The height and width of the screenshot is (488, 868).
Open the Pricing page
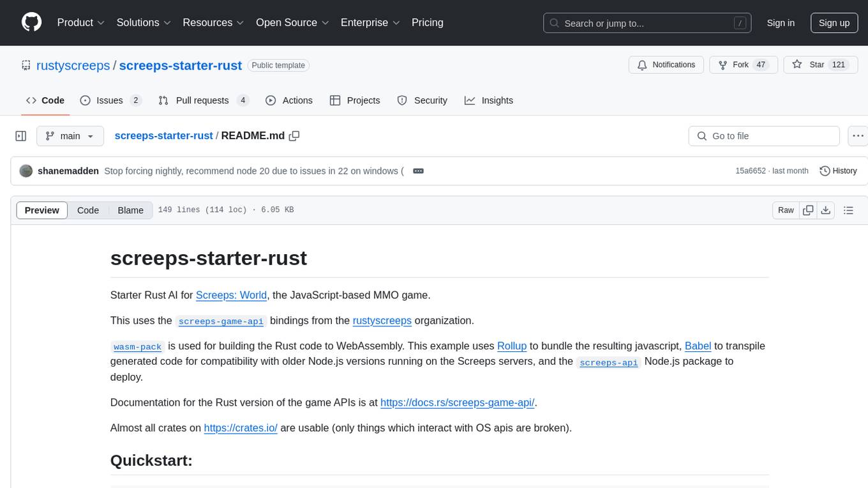pos(428,22)
